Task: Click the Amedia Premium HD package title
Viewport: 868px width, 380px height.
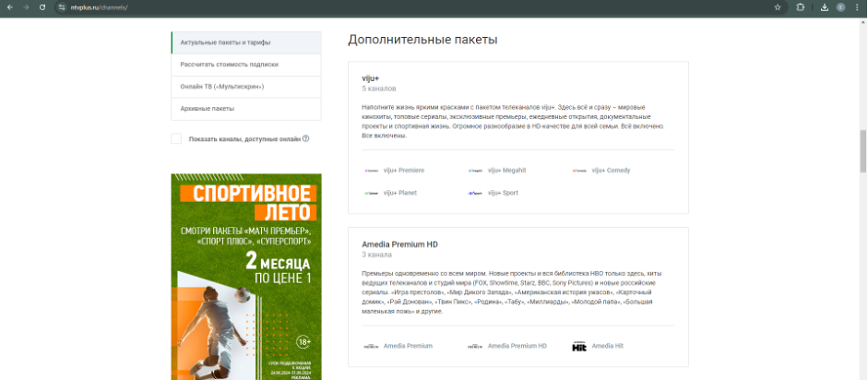Action: (399, 244)
